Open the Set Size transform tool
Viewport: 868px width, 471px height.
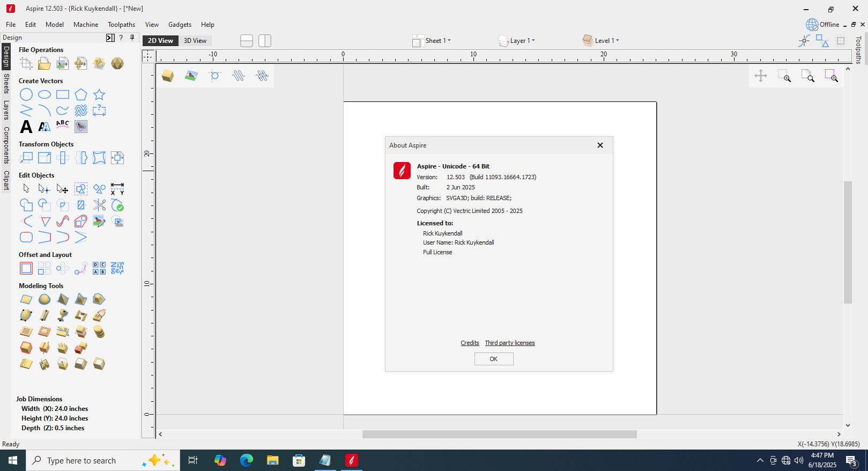[x=44, y=158]
